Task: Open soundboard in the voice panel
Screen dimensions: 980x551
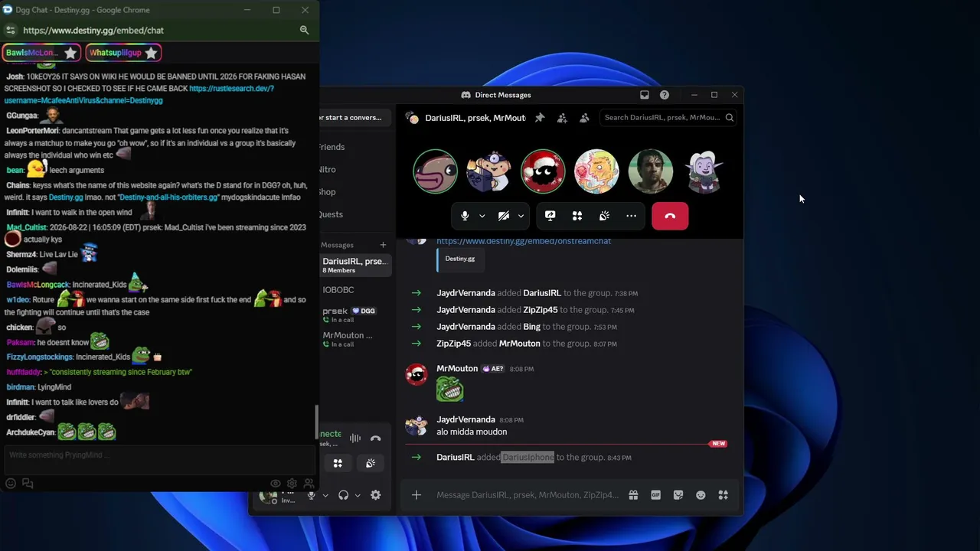Action: click(371, 463)
